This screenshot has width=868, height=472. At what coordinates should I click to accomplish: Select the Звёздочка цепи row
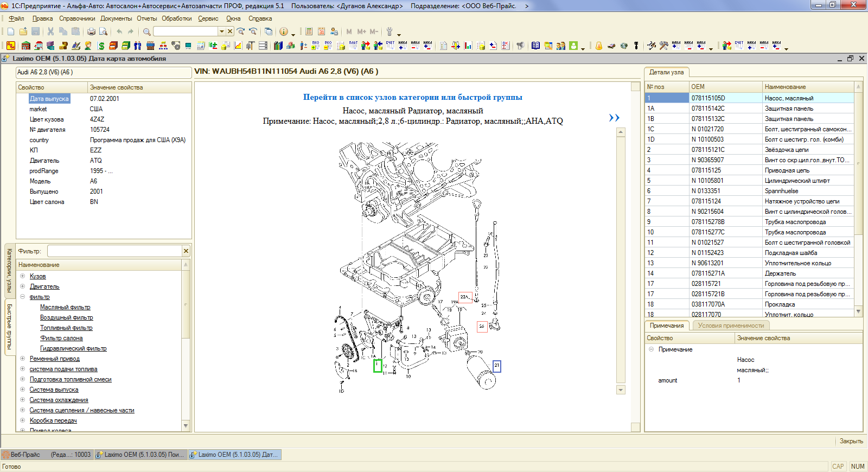[x=749, y=150]
